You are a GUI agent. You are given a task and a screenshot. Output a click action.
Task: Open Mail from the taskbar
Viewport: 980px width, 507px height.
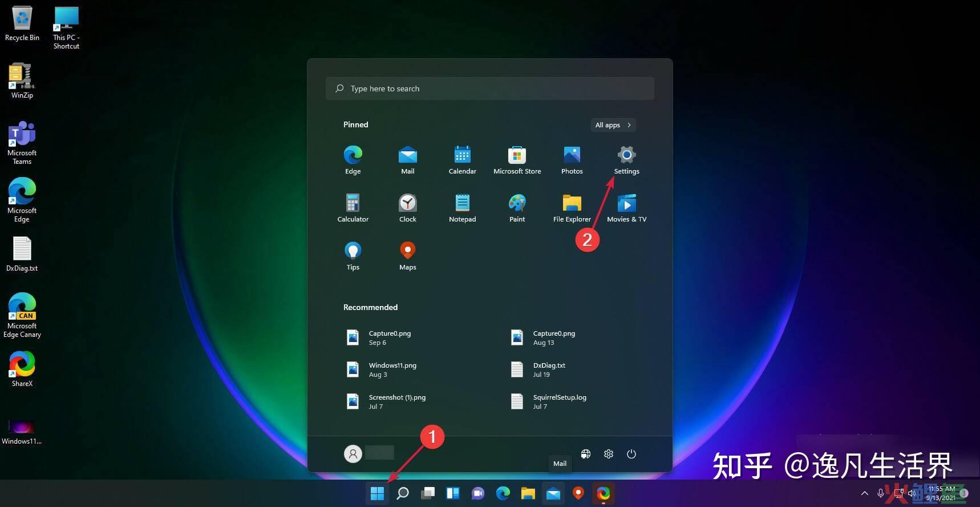point(553,493)
